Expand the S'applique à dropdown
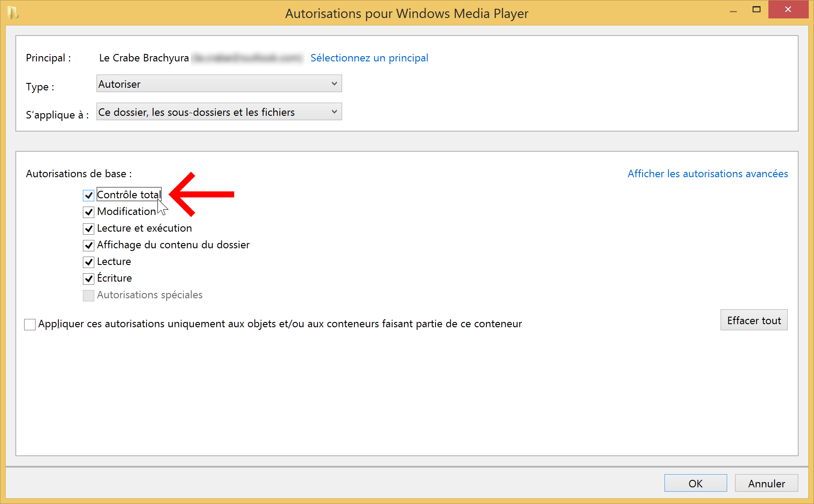This screenshot has width=814, height=504. pyautogui.click(x=219, y=112)
